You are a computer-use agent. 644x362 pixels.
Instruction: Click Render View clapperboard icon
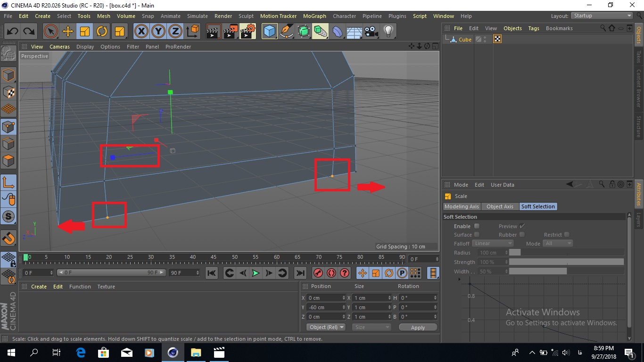[214, 32]
